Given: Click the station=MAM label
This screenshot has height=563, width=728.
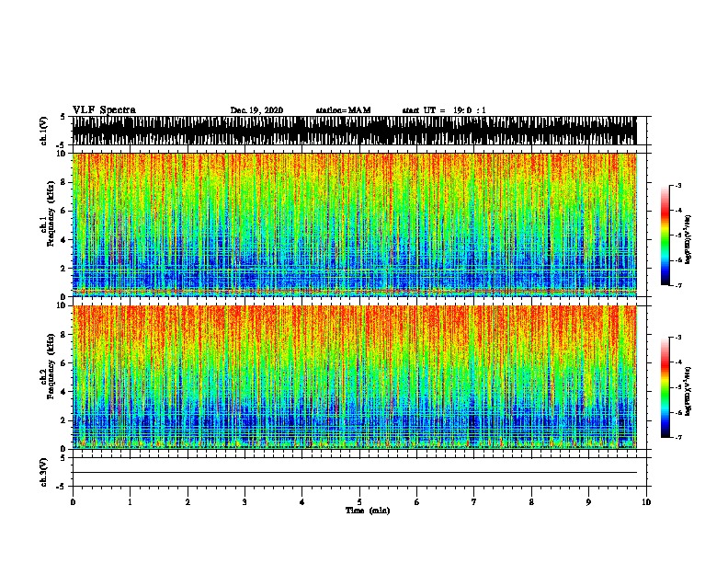Looking at the screenshot, I should pos(343,110).
